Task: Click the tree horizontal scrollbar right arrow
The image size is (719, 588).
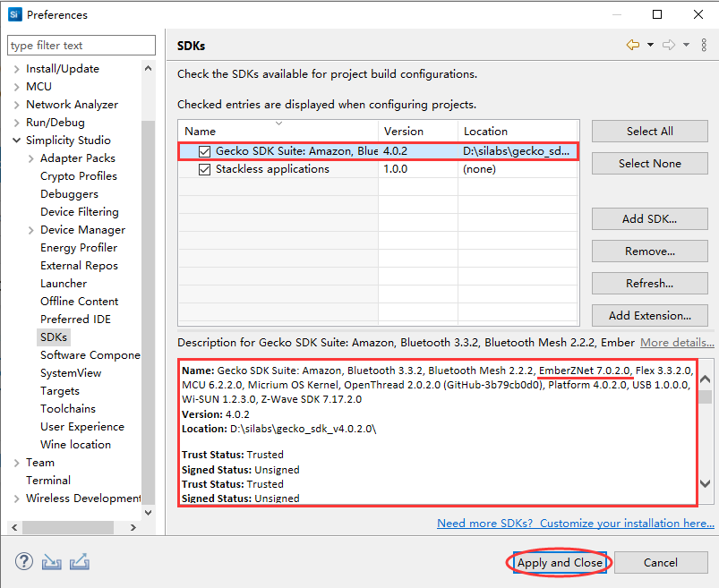Action: 133,527
